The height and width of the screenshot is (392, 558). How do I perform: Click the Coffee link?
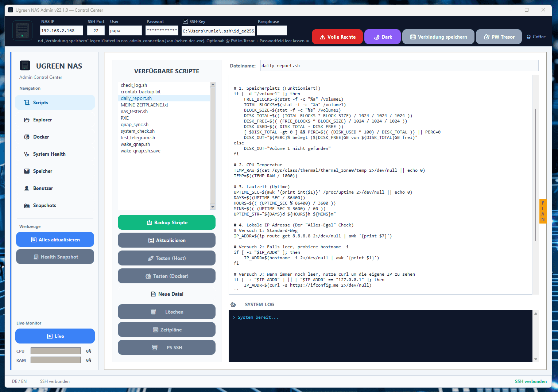[x=536, y=37]
